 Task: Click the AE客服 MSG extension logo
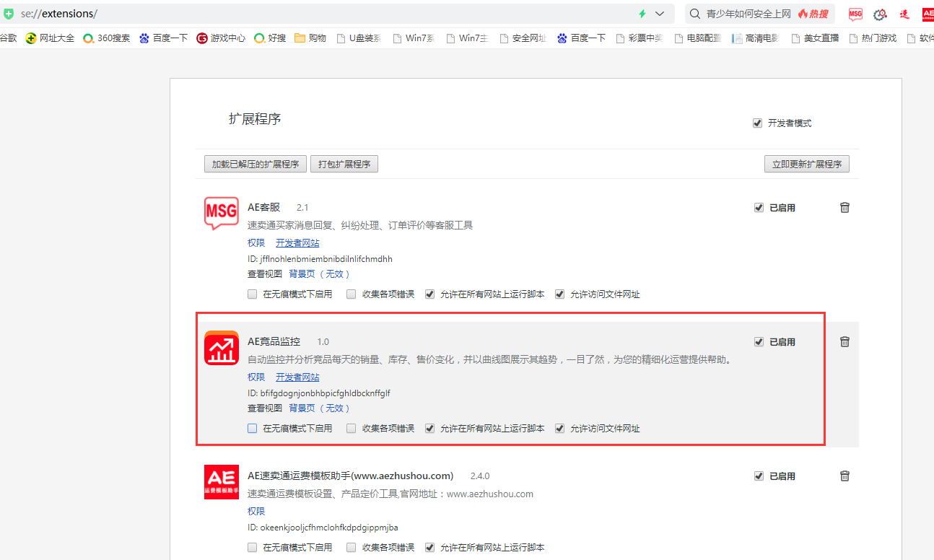coord(222,213)
